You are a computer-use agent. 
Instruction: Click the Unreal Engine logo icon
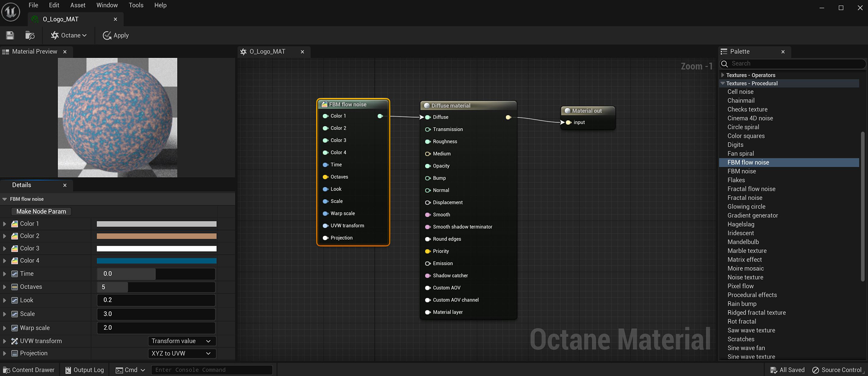10,12
